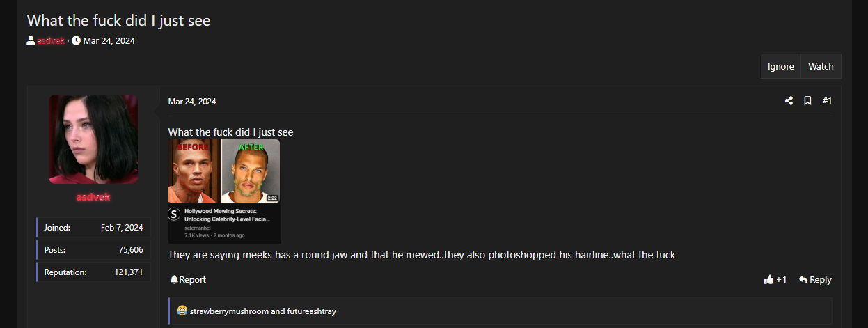Like the post with the thumbs-up icon
The image size is (868, 328).
768,280
